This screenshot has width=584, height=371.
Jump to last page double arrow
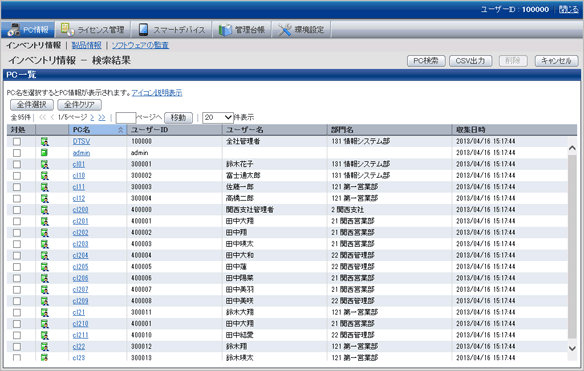[102, 118]
